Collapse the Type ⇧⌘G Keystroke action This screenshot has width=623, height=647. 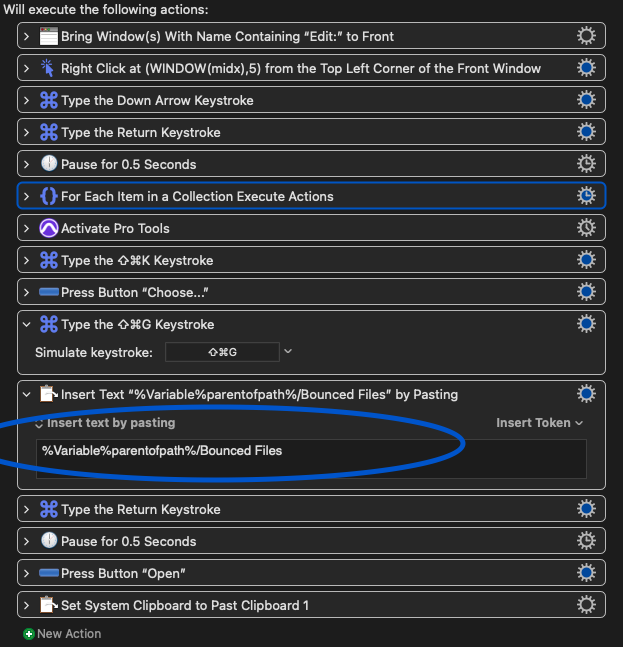[x=27, y=324]
